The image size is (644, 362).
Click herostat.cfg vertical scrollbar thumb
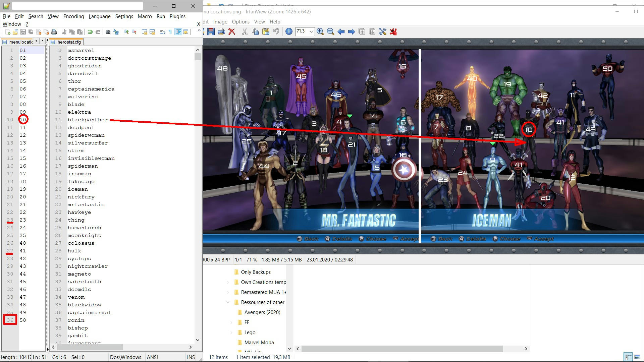[198, 57]
